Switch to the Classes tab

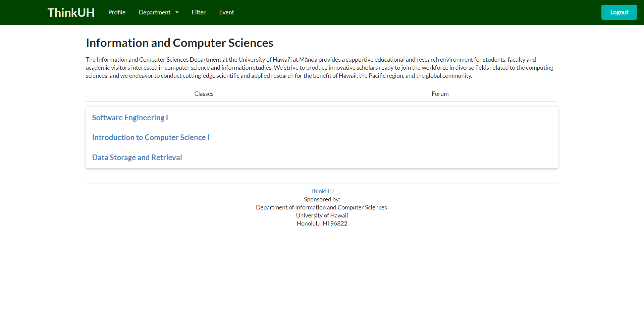point(204,94)
